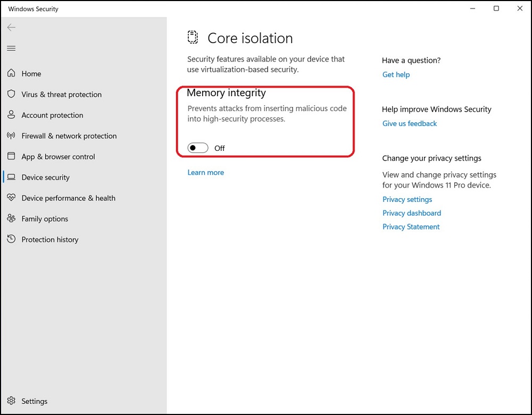
Task: View Protection history via the clock icon
Action: pyautogui.click(x=11, y=239)
